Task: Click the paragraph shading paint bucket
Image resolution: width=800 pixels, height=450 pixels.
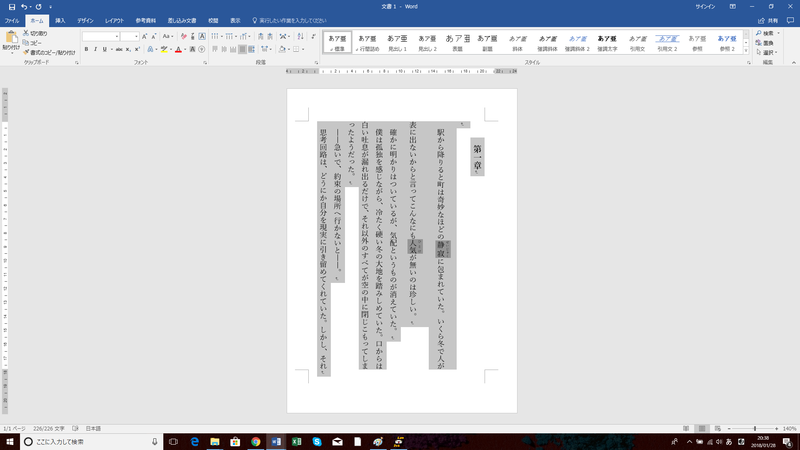Action: coord(282,49)
